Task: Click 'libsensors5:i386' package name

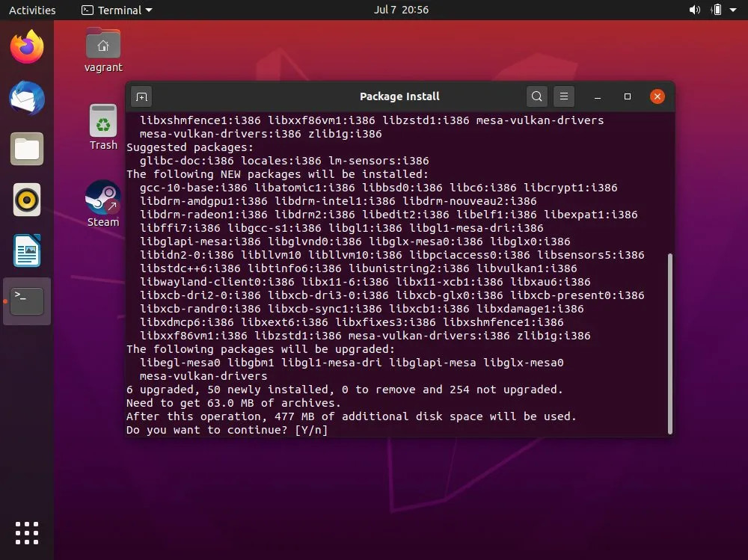Action: click(x=591, y=255)
